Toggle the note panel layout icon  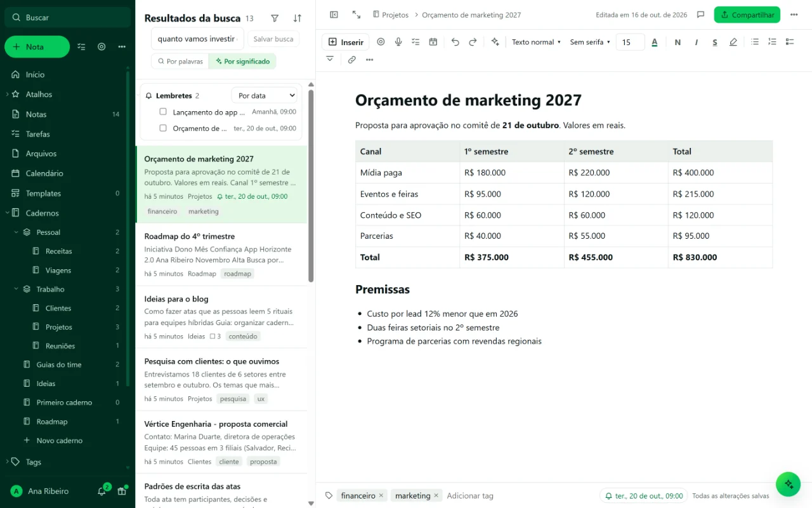tap(334, 15)
